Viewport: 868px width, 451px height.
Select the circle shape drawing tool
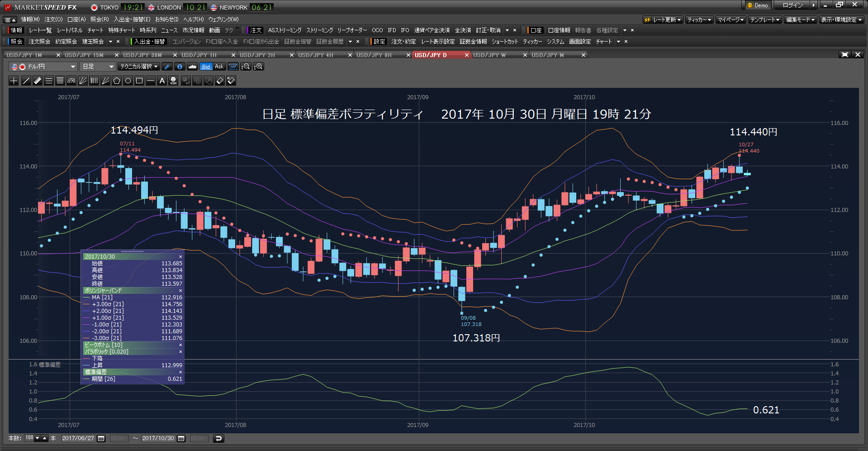click(128, 81)
